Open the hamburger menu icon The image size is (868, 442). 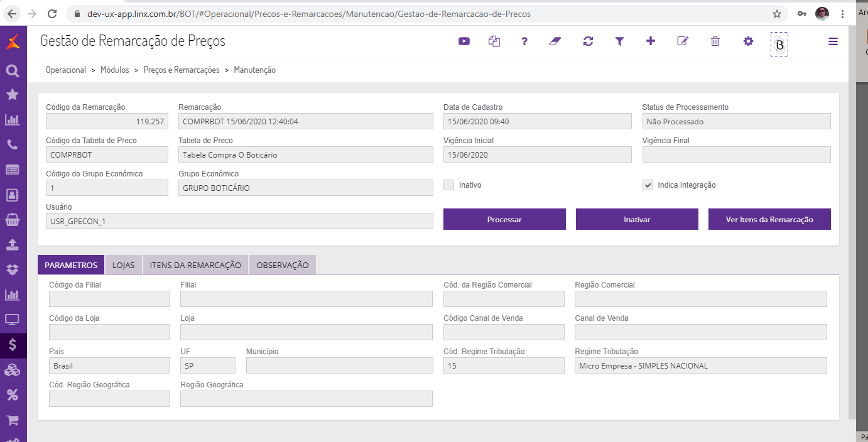(x=833, y=41)
